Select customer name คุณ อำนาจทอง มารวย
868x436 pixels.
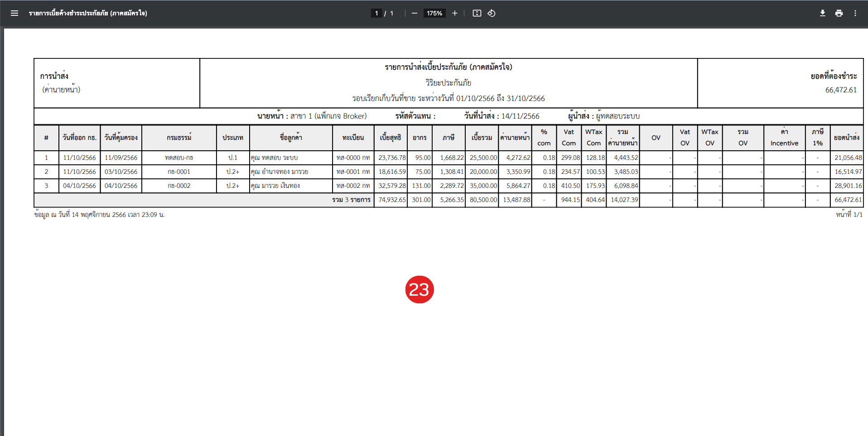[280, 172]
